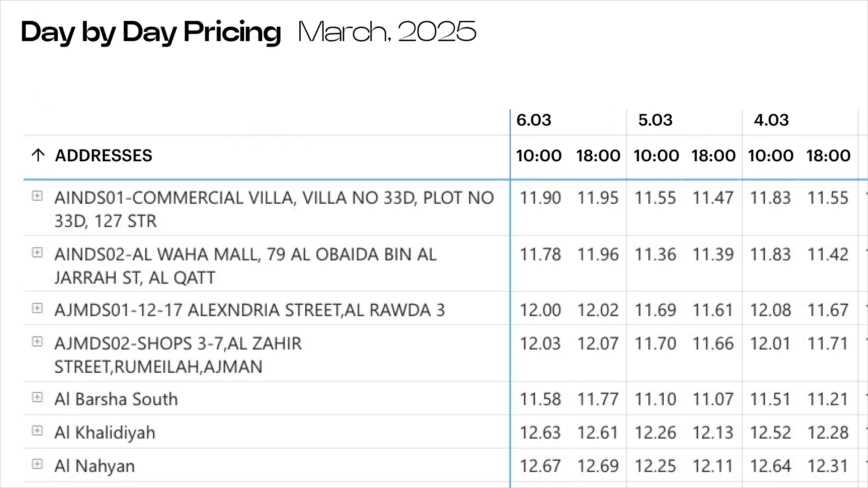Click the sort arrow beside ADDRESSES

pos(38,155)
